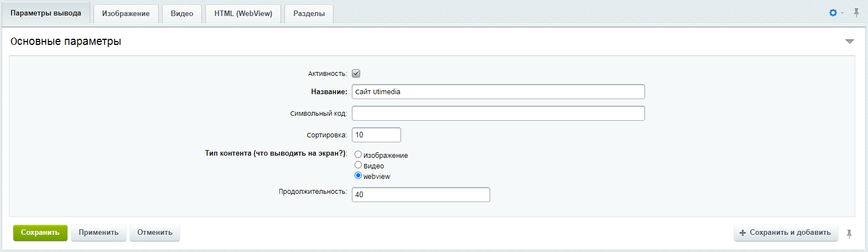Click the green Сохранить button
868x252 pixels.
[40, 233]
